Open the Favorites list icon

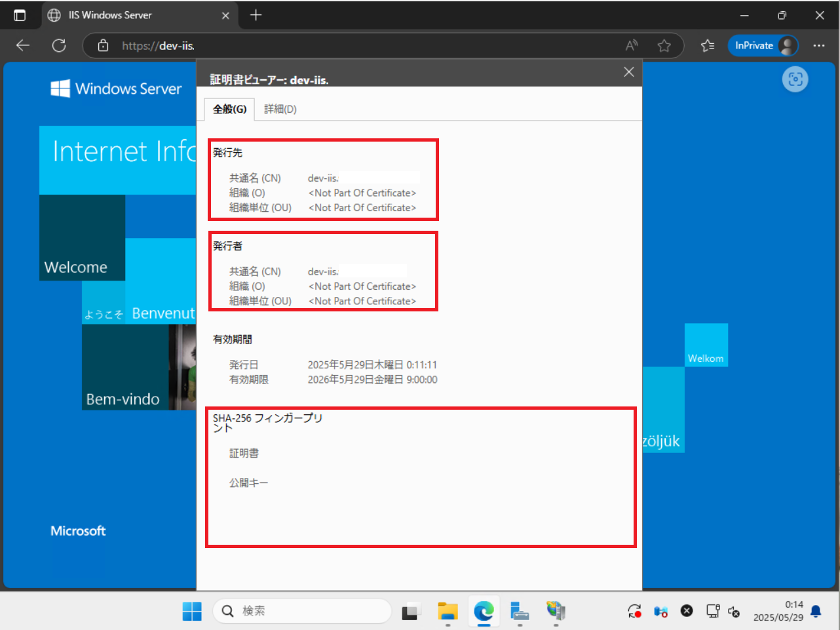(x=708, y=45)
